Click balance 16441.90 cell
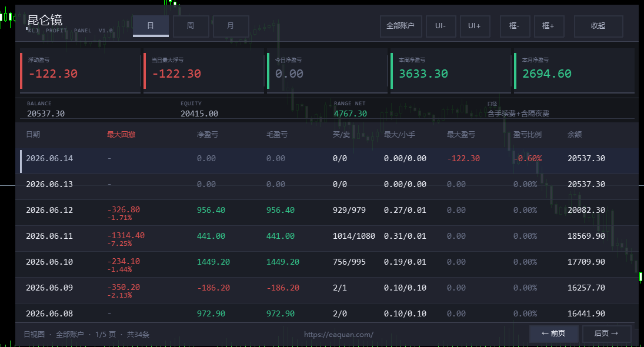Viewport: 644px width, 347px height. coord(586,313)
